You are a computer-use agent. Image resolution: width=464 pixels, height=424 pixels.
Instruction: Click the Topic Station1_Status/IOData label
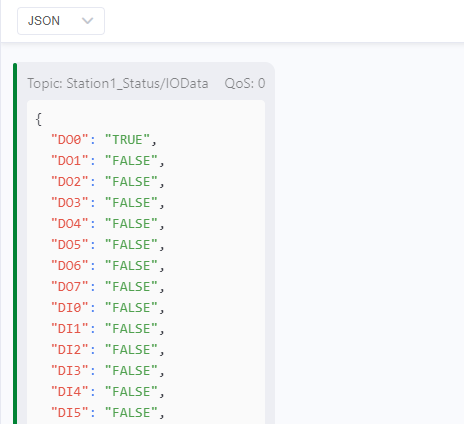pos(118,83)
